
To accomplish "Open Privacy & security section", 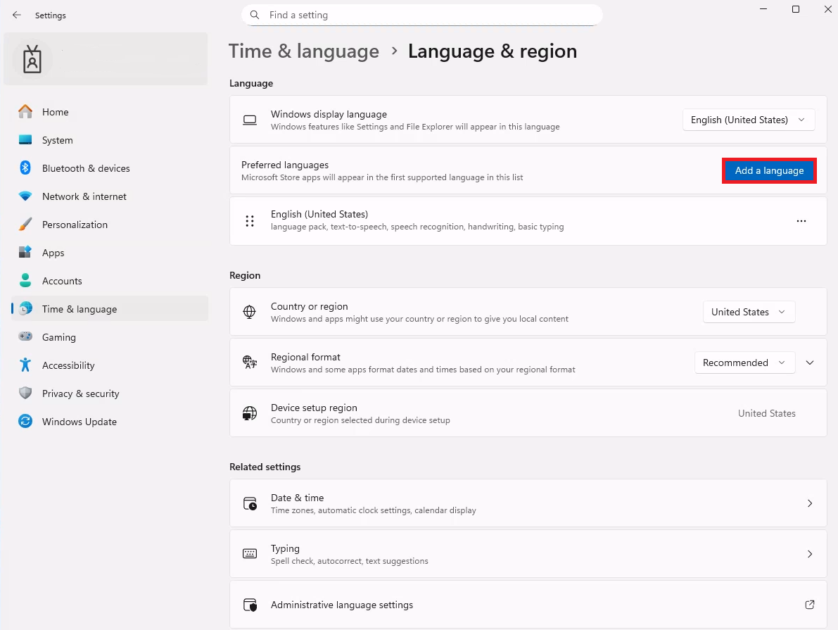I will pyautogui.click(x=110, y=393).
